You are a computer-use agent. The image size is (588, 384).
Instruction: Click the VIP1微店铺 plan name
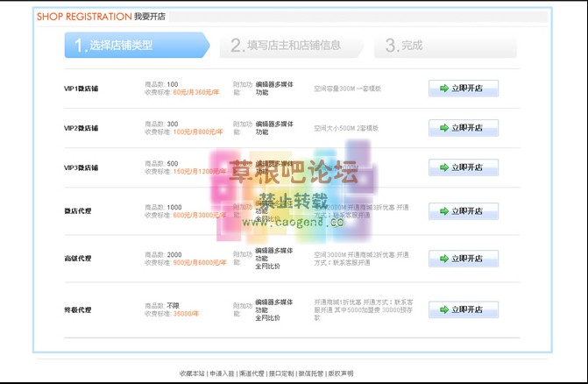[81, 89]
